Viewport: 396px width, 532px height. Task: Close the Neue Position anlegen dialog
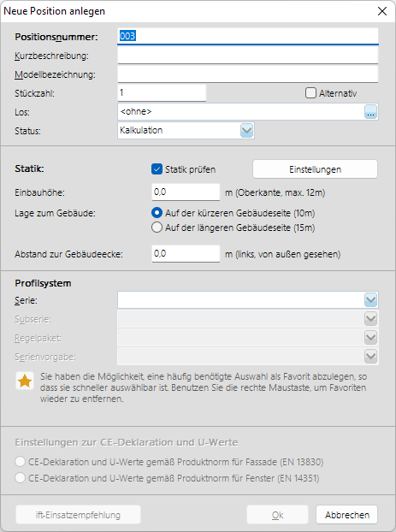coord(382,11)
